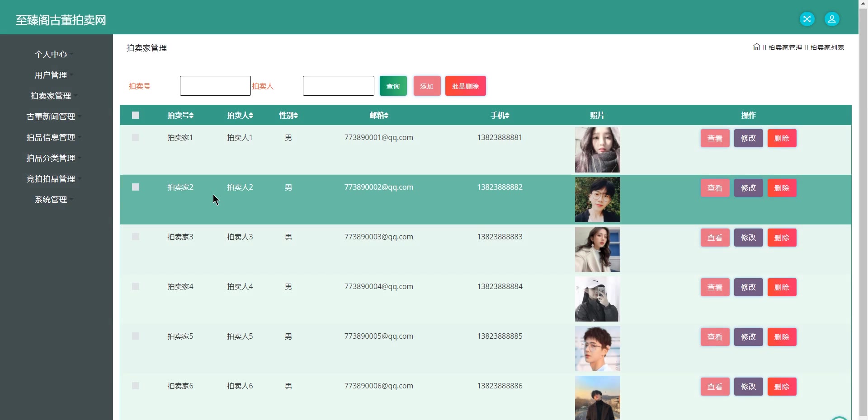868x420 pixels.
Task: Sort table by 拍卖人 column arrows
Action: point(251,116)
